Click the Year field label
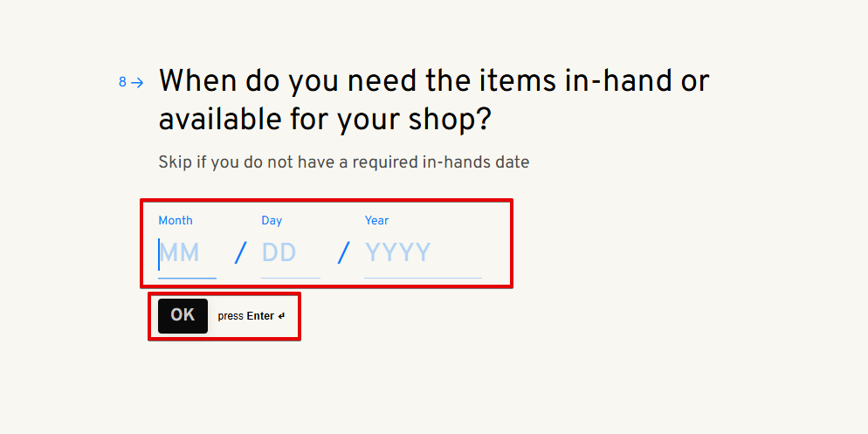The height and width of the screenshot is (434, 868). pos(377,221)
